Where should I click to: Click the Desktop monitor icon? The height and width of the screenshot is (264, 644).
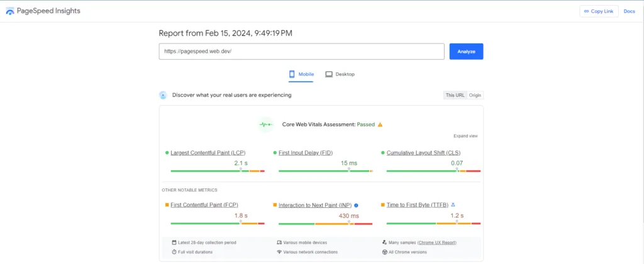click(328, 74)
